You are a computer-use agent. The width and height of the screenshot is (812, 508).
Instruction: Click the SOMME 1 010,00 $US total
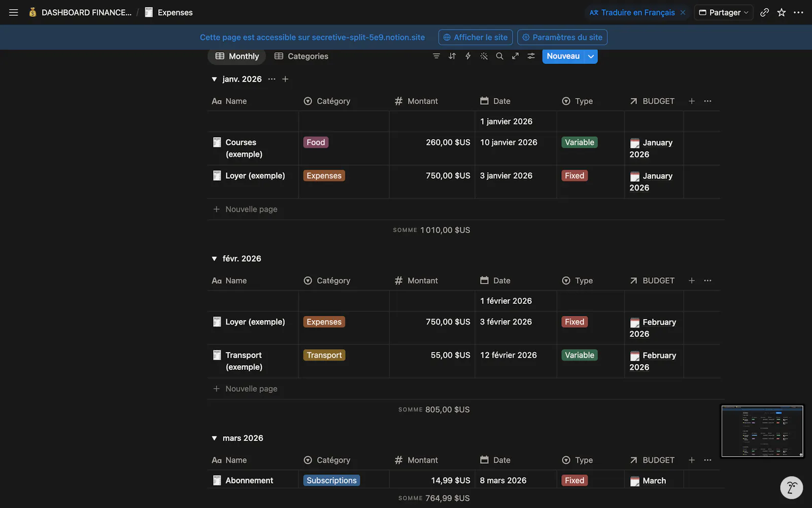pos(431,230)
